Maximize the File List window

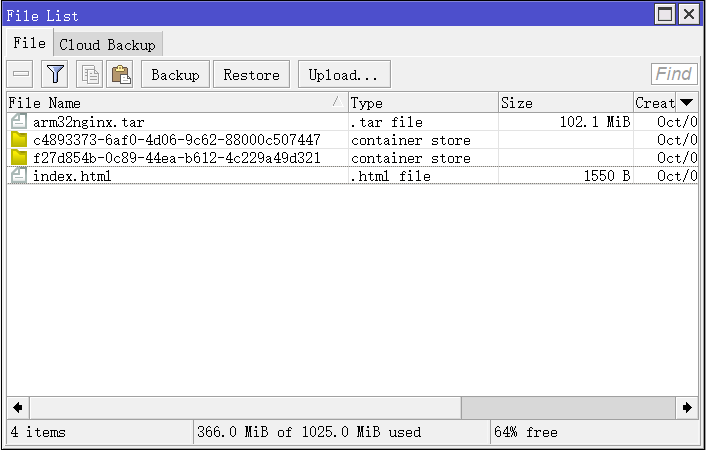(665, 15)
